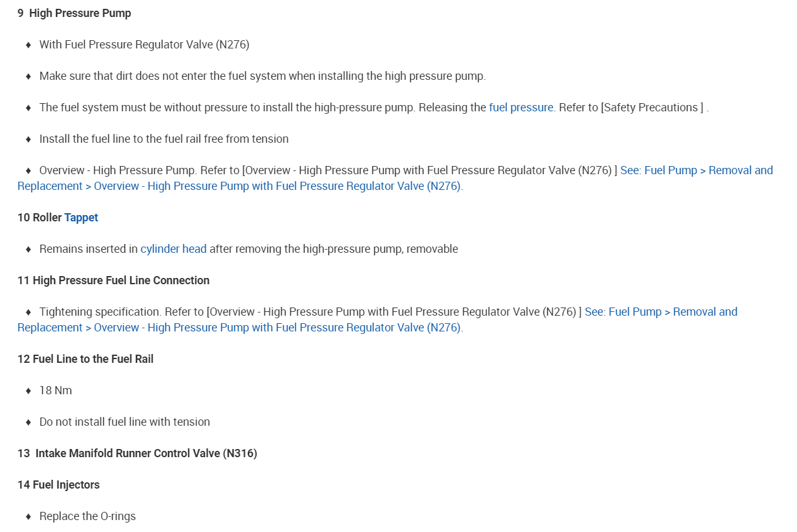The width and height of the screenshot is (797, 532).
Task: Click the "18 Nm" torque specification text
Action: pos(55,391)
